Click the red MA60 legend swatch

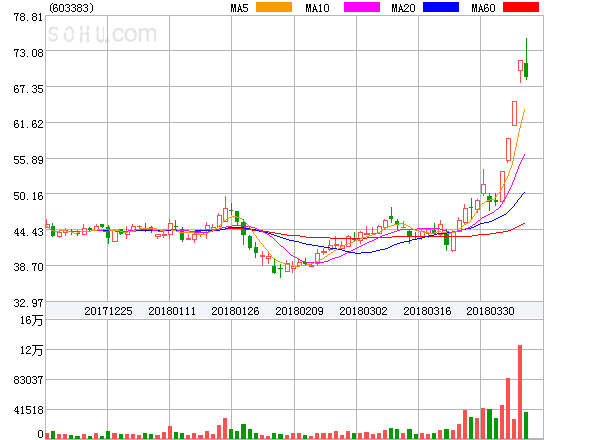[521, 7]
